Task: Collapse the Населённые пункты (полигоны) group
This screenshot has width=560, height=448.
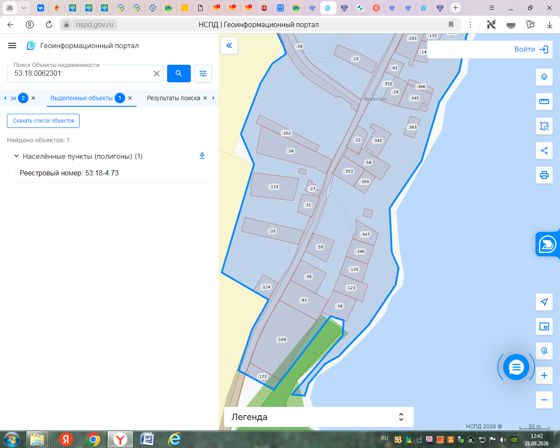Action: pos(16,156)
